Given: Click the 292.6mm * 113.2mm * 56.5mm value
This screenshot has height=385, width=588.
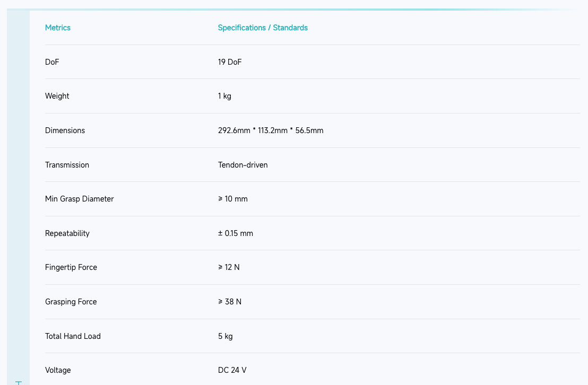Looking at the screenshot, I should [x=271, y=130].
